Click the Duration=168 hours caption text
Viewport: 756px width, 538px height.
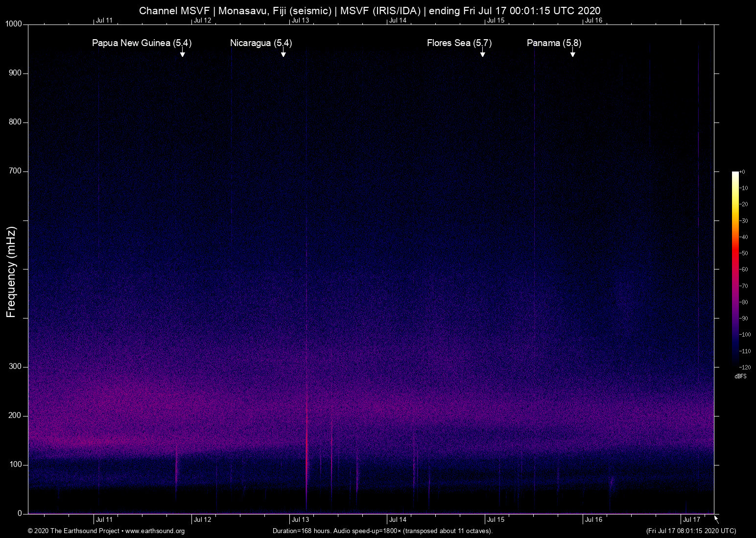pyautogui.click(x=382, y=531)
